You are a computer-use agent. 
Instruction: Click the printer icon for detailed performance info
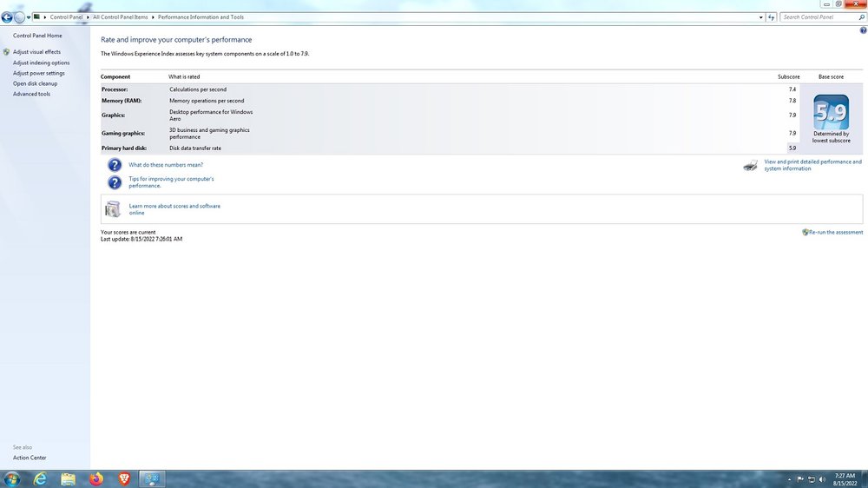point(751,165)
